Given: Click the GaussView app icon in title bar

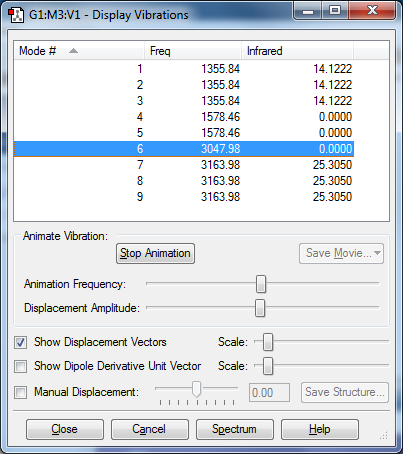Looking at the screenshot, I should 16,15.
